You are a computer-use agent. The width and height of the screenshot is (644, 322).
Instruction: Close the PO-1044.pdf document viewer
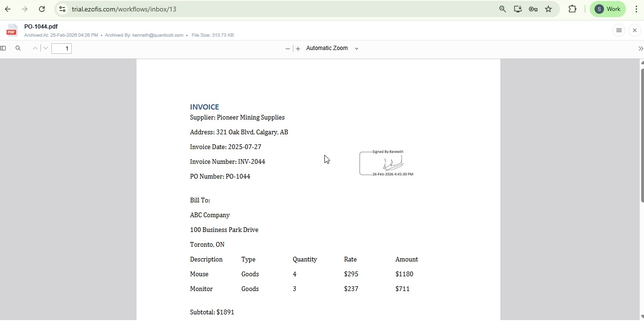tap(635, 30)
